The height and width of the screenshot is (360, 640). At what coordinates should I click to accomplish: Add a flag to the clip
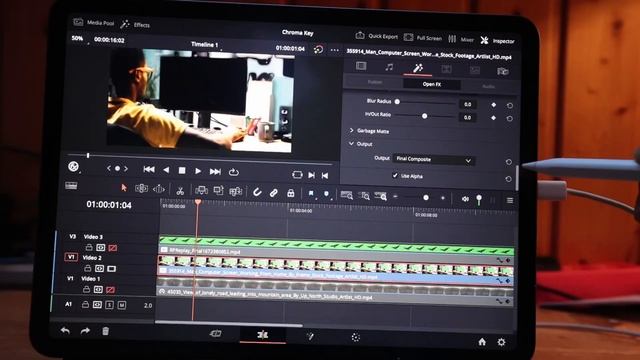point(311,194)
